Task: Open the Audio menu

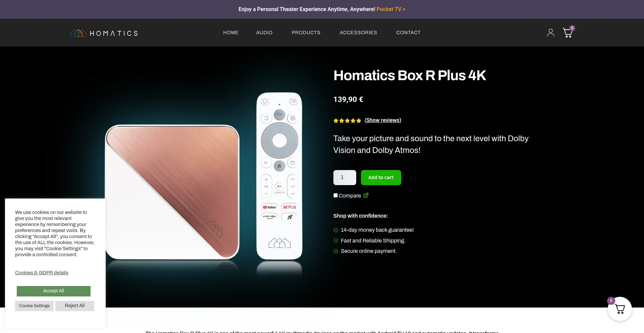Action: [264, 33]
